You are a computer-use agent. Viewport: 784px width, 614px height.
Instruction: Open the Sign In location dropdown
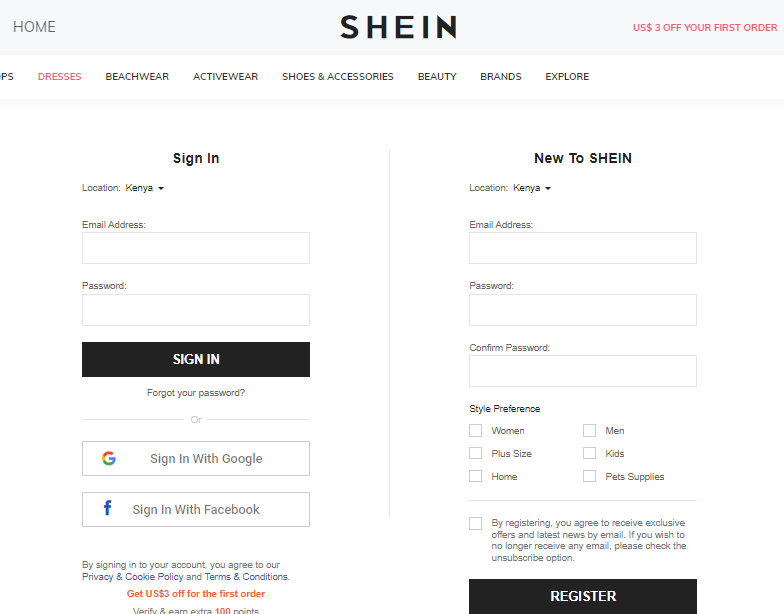tap(144, 188)
